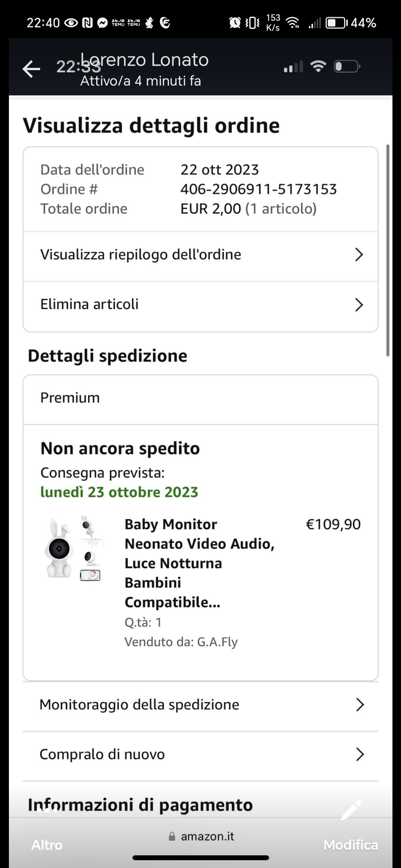
Task: Tap the vibrate mode status icon
Action: click(252, 23)
